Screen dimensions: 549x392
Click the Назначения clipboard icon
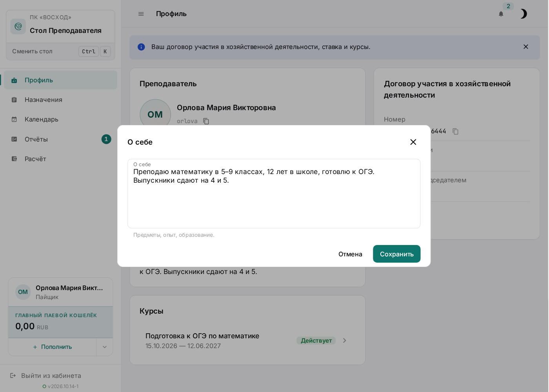click(x=14, y=100)
